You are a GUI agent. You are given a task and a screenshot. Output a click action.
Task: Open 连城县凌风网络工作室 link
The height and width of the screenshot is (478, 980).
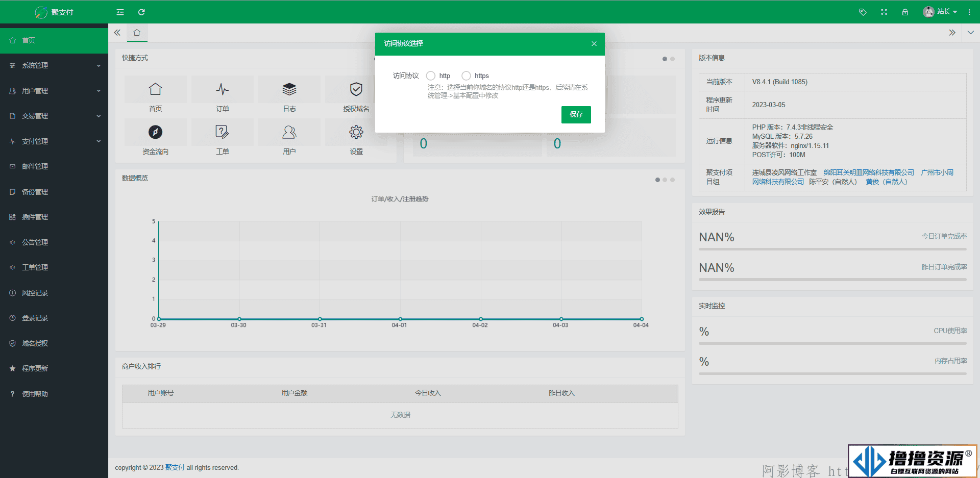[x=784, y=172]
